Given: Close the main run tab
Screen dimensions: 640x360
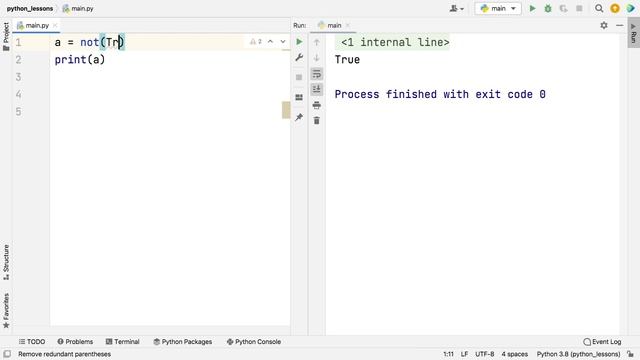Looking at the screenshot, I should coord(348,25).
